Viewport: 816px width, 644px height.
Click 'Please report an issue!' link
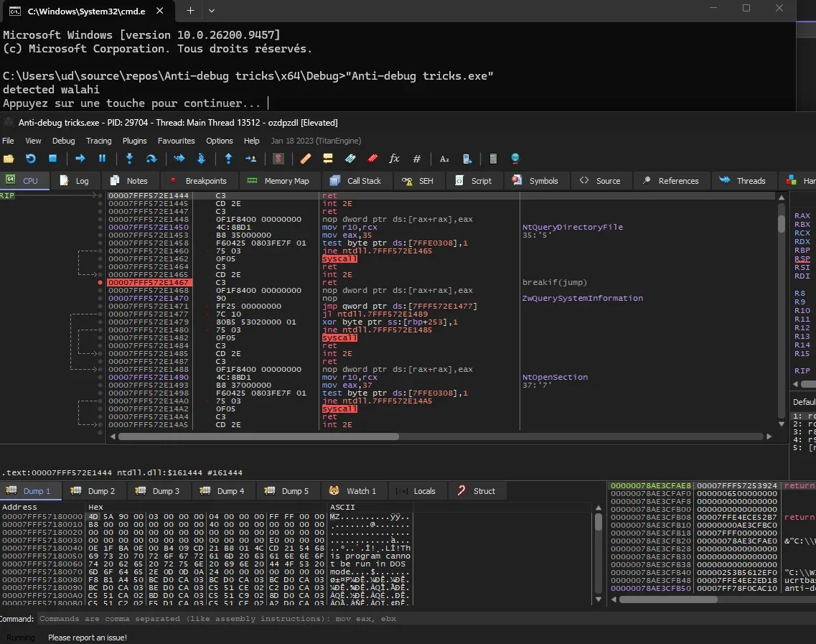88,638
